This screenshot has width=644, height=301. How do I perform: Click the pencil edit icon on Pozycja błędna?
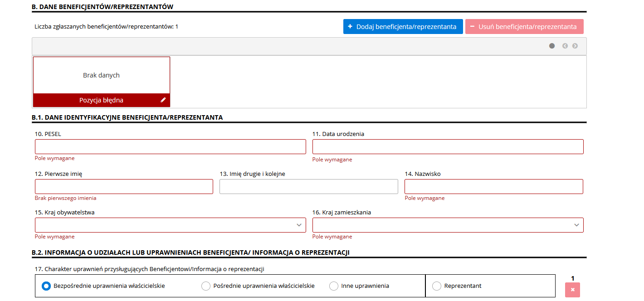pos(163,100)
